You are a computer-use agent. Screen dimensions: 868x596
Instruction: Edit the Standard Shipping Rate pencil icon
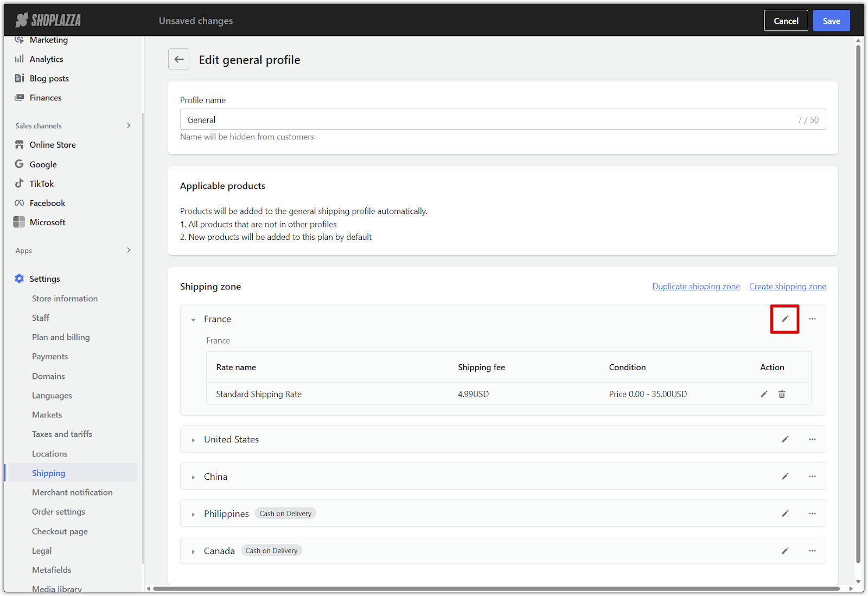click(764, 394)
